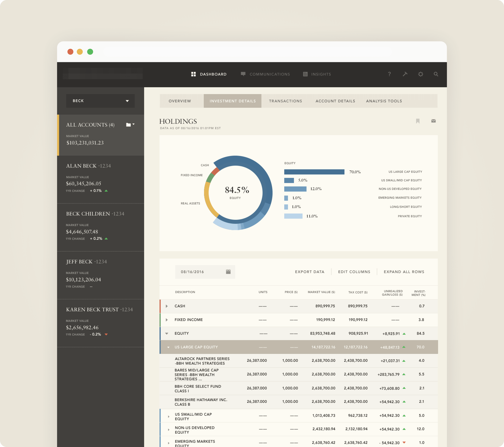
Task: Click Edit Columns
Action: point(354,272)
